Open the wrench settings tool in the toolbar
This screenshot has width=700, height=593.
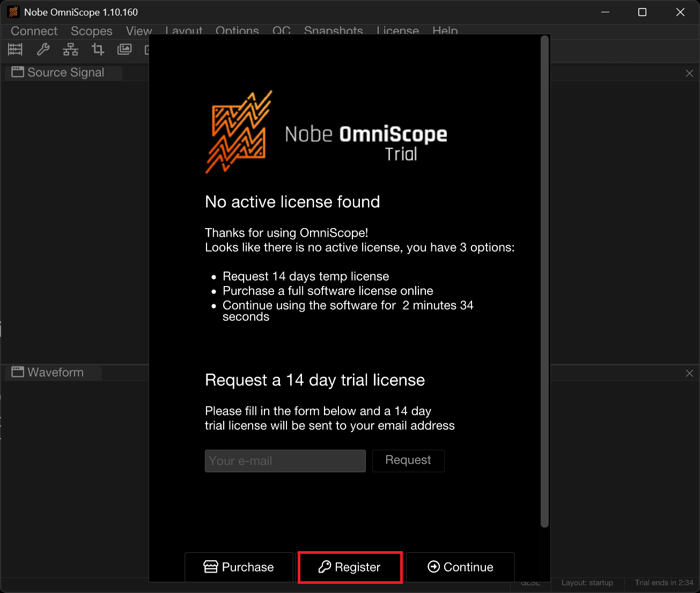[43, 50]
